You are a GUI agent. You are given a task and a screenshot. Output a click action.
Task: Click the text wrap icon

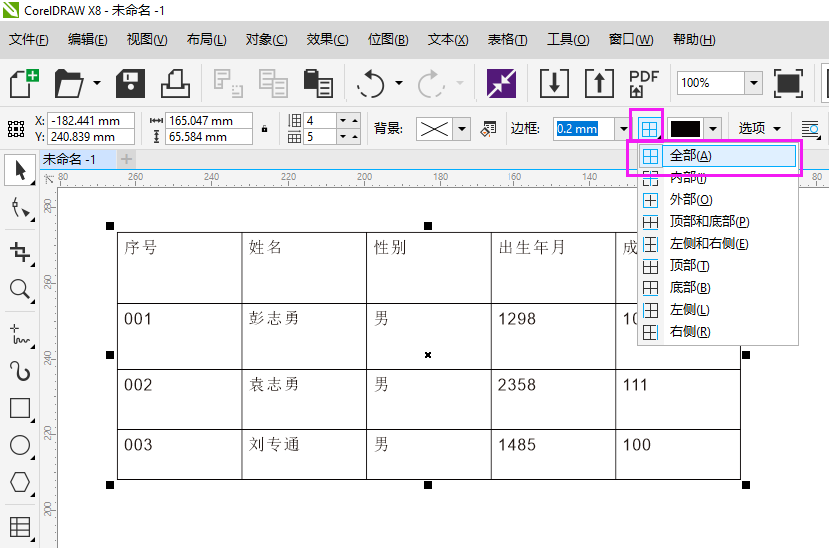[810, 128]
